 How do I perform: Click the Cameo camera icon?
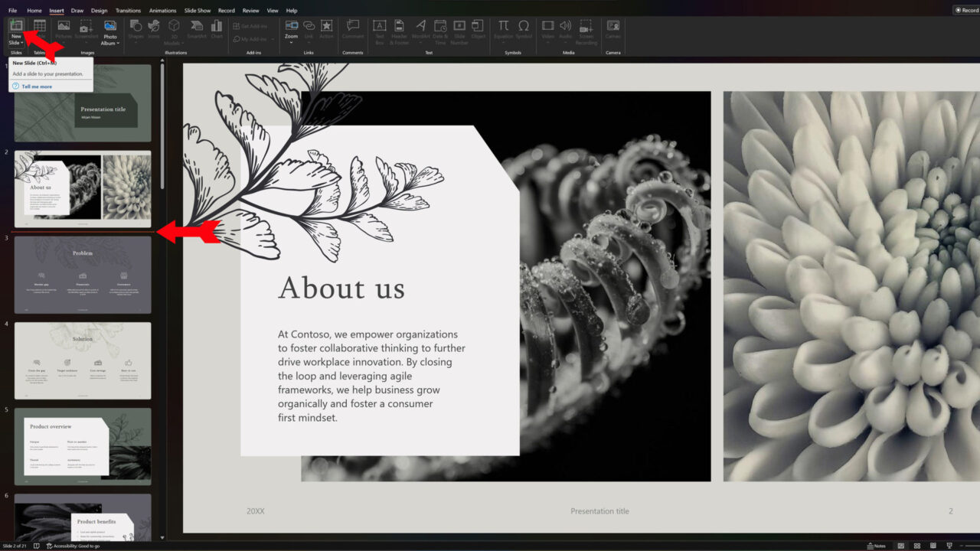[x=612, y=26]
